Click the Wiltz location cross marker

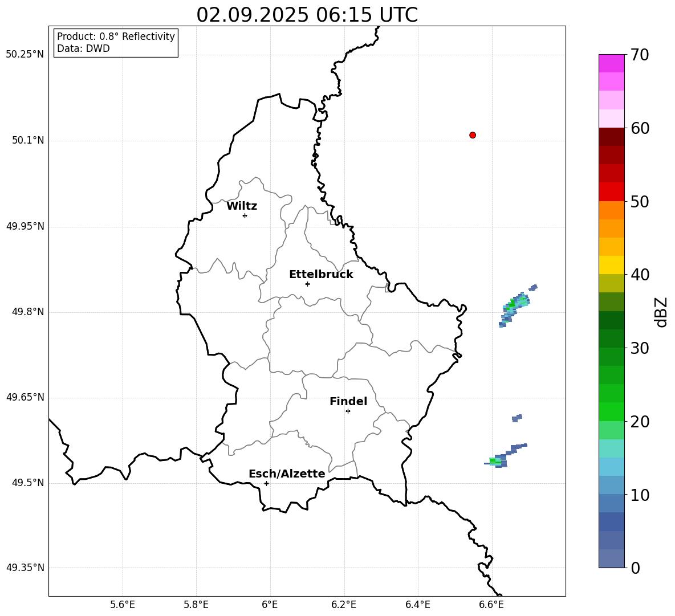click(245, 215)
